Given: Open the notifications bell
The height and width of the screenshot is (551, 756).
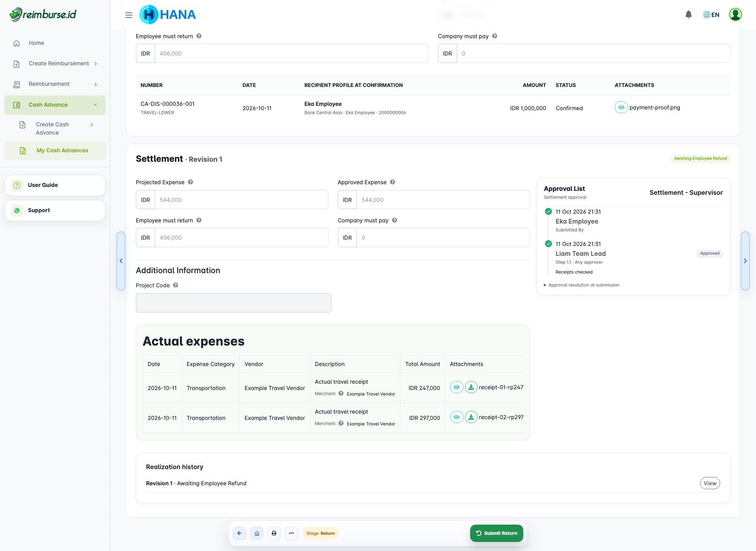Looking at the screenshot, I should coord(688,15).
